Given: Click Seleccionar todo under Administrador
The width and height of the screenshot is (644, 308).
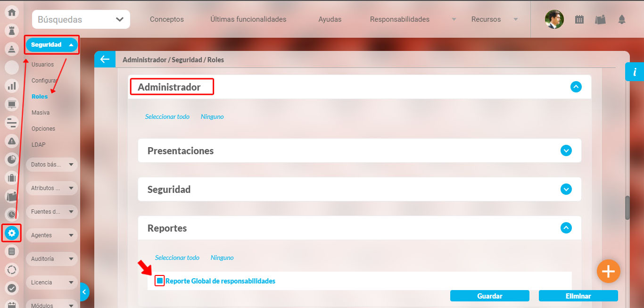Looking at the screenshot, I should pos(167,117).
